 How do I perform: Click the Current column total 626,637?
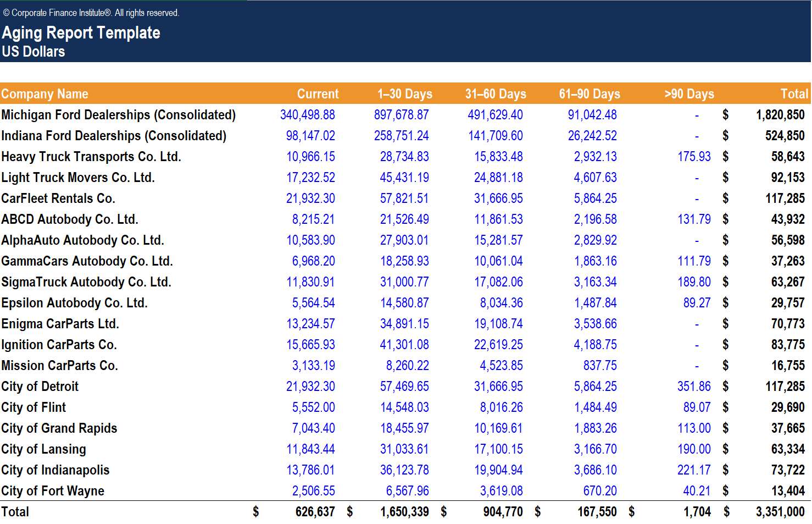point(315,512)
